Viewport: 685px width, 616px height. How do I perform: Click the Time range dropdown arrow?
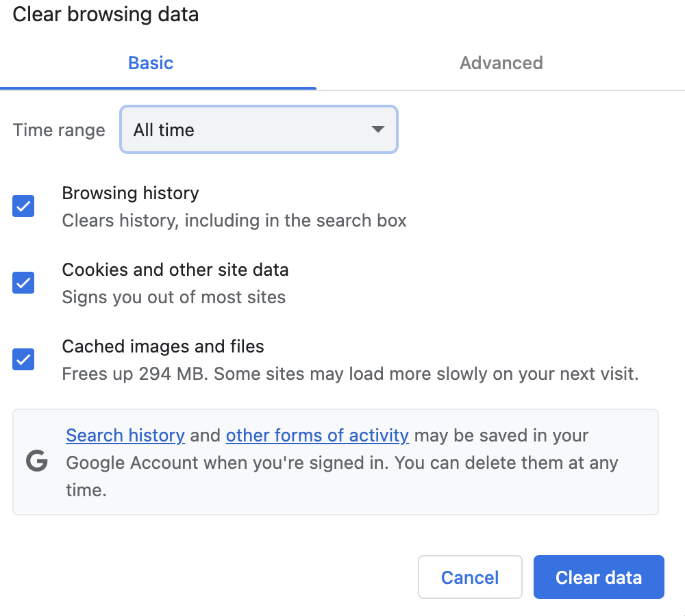pos(377,129)
